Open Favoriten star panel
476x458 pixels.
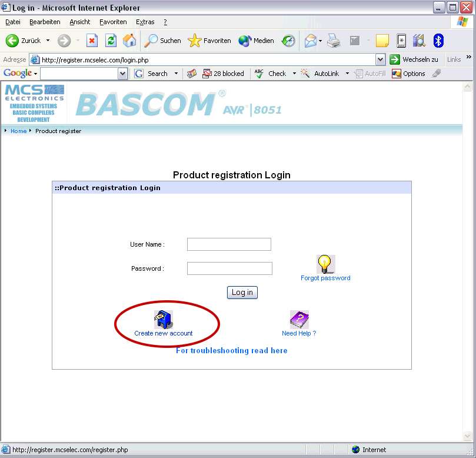pos(209,41)
